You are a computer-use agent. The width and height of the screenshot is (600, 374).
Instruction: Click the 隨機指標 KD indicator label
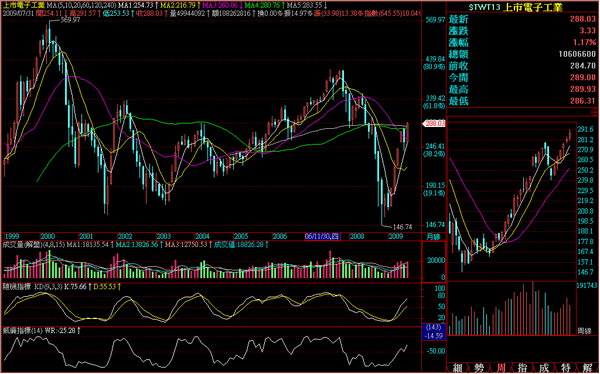click(18, 286)
